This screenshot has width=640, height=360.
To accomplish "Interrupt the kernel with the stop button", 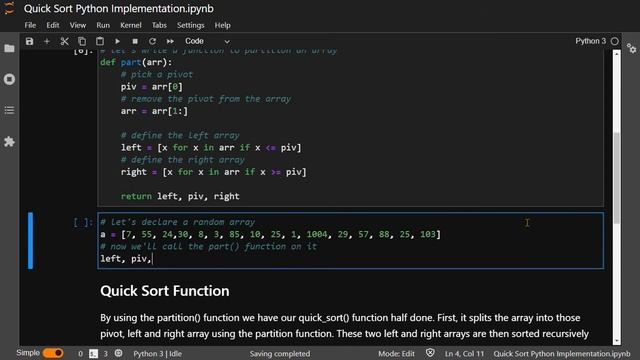I will click(x=135, y=41).
